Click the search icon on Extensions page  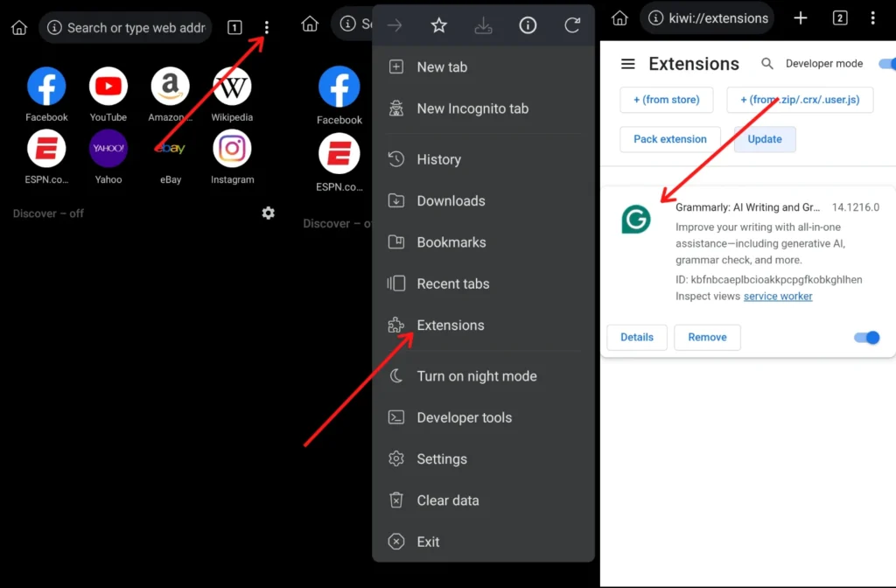[767, 64]
